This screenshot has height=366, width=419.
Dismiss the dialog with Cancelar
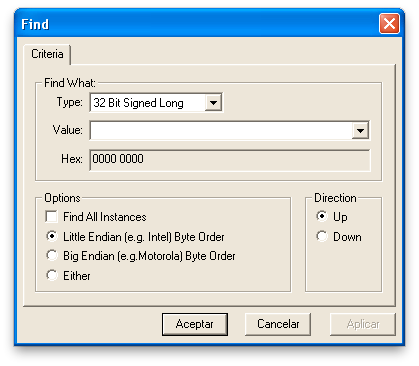click(x=278, y=324)
